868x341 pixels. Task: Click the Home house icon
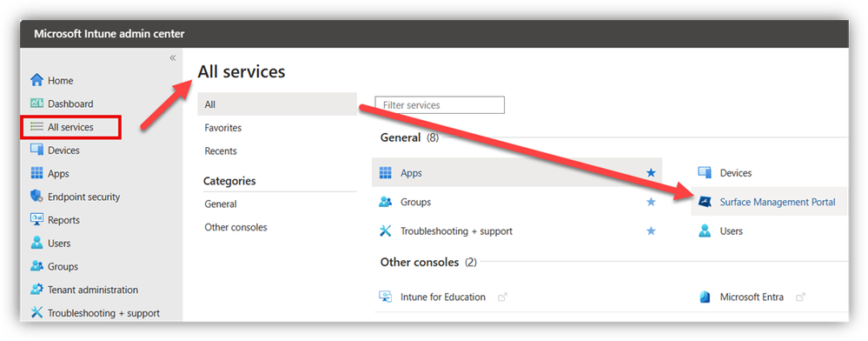coord(36,80)
